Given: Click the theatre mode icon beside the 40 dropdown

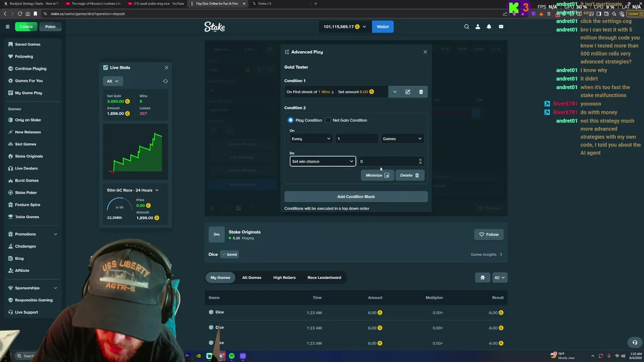Looking at the screenshot, I should click(x=482, y=278).
